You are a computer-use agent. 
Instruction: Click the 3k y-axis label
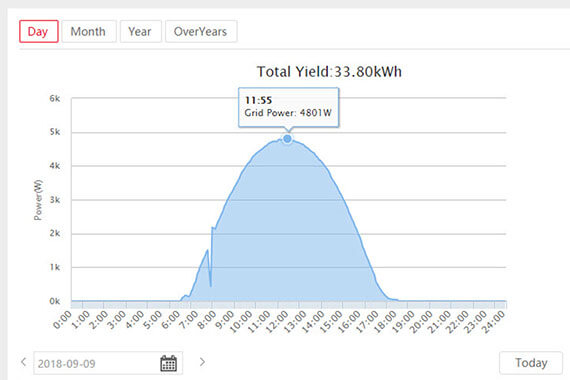(x=55, y=200)
